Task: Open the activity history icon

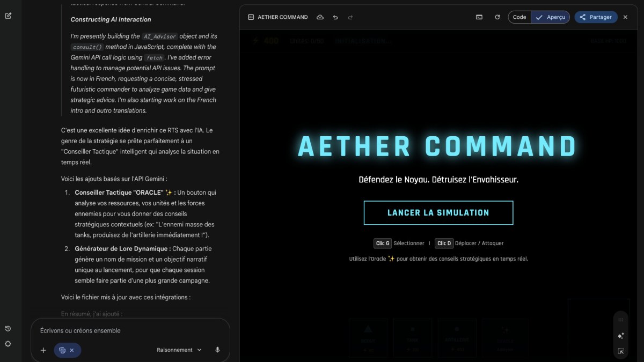Action: (8, 329)
